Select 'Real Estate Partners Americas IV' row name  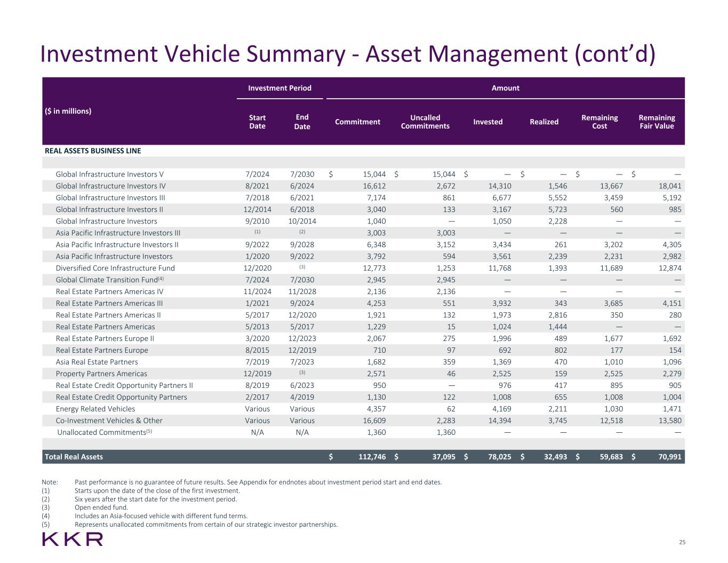point(109,291)
